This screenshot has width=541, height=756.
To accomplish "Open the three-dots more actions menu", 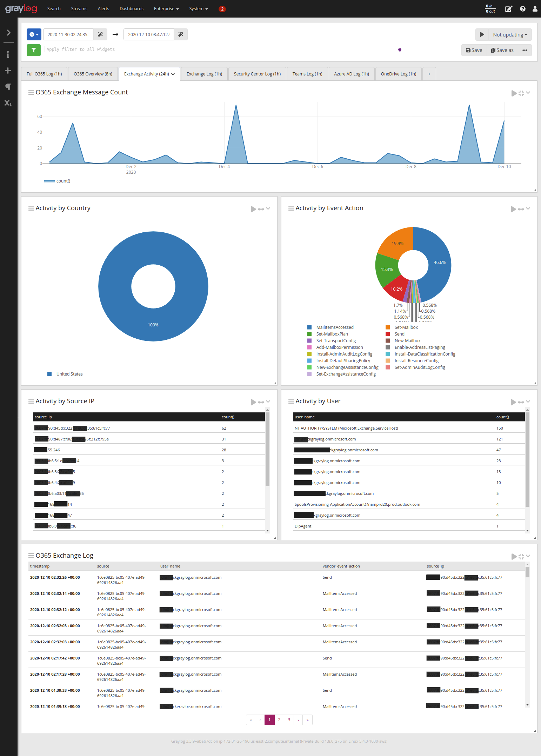I will (525, 50).
